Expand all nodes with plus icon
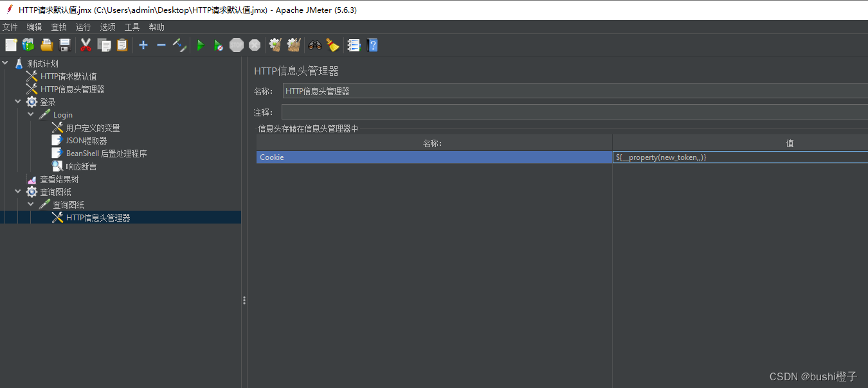Screen dimensions: 868x388 click(x=143, y=45)
